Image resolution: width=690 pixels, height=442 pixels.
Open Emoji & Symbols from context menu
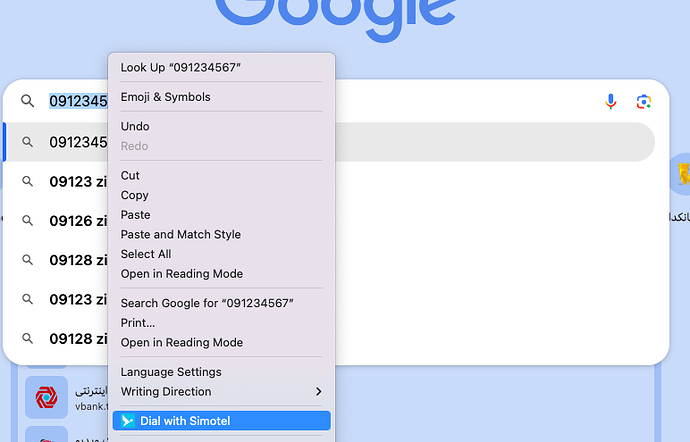(x=221, y=97)
